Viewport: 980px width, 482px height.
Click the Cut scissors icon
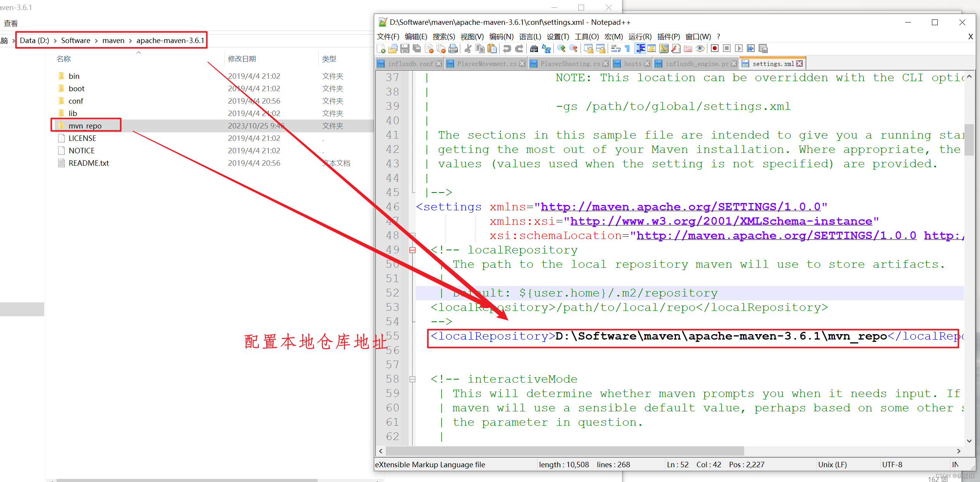click(x=468, y=49)
